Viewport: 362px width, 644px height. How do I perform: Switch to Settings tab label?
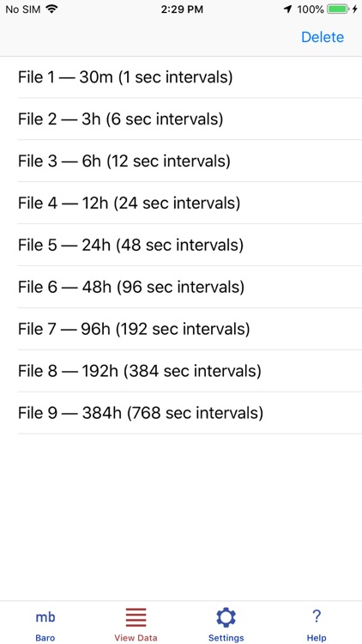pos(226,638)
